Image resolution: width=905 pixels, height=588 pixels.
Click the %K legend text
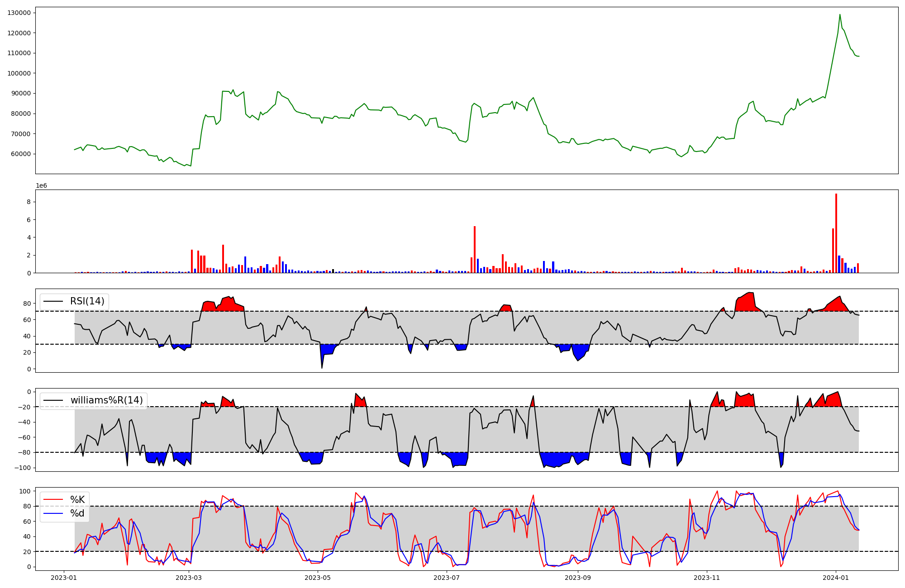tap(77, 500)
